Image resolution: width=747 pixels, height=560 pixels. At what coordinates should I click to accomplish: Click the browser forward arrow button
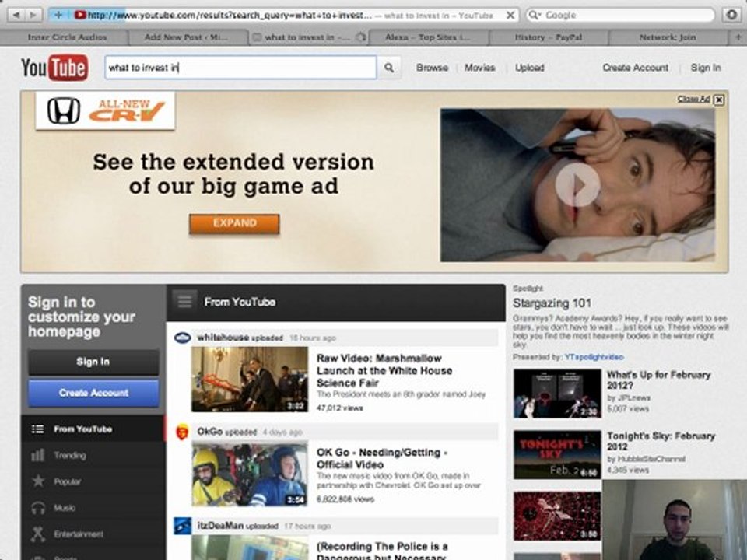tap(33, 15)
